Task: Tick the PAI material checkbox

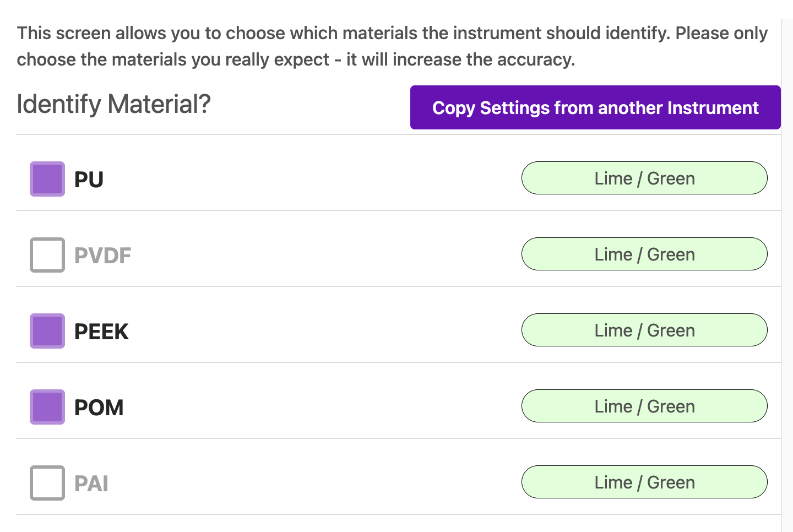Action: click(x=47, y=483)
